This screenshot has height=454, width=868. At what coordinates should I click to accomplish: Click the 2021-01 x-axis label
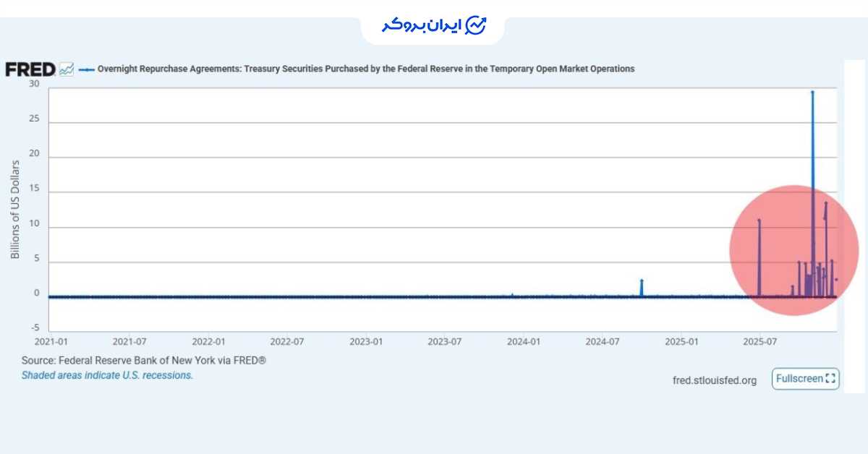[51, 340]
